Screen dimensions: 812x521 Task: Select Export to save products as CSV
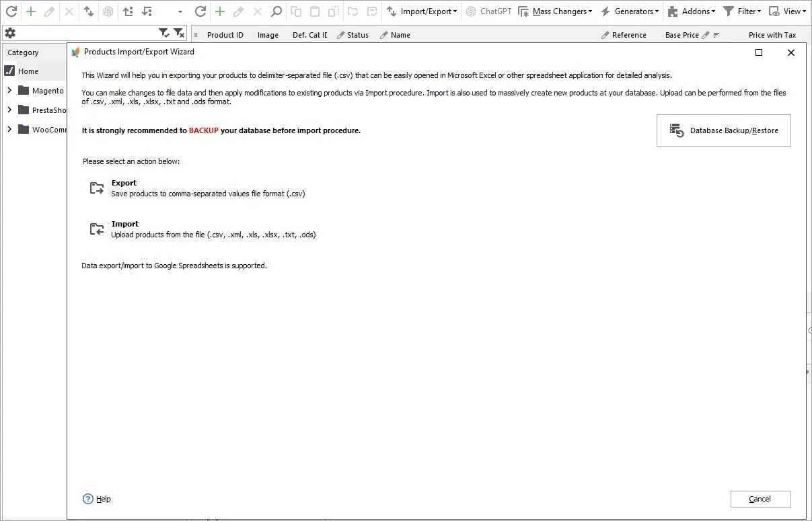(x=124, y=183)
